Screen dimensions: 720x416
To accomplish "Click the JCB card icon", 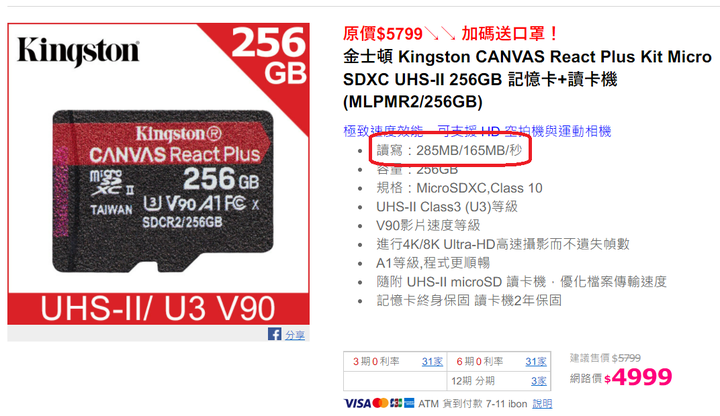I will (x=396, y=403).
